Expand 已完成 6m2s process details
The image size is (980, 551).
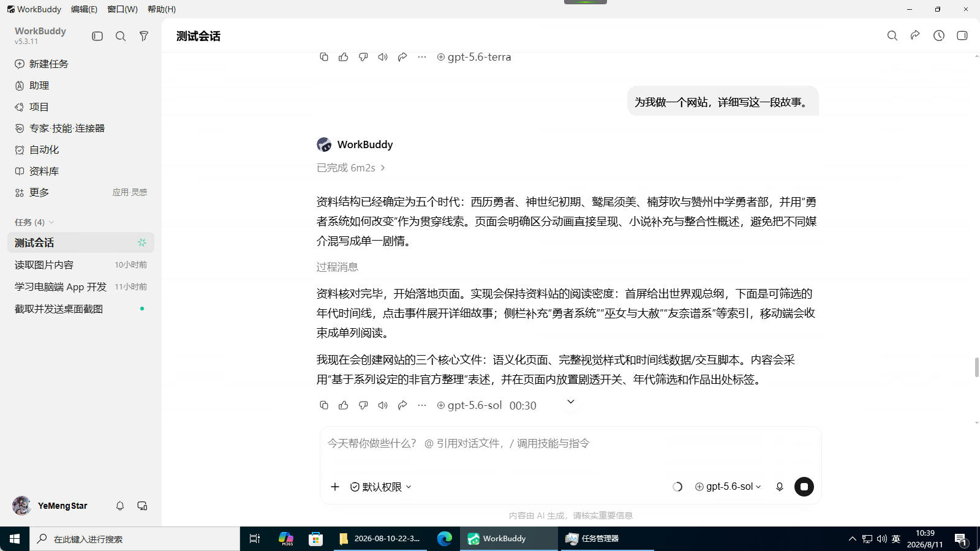coord(351,168)
